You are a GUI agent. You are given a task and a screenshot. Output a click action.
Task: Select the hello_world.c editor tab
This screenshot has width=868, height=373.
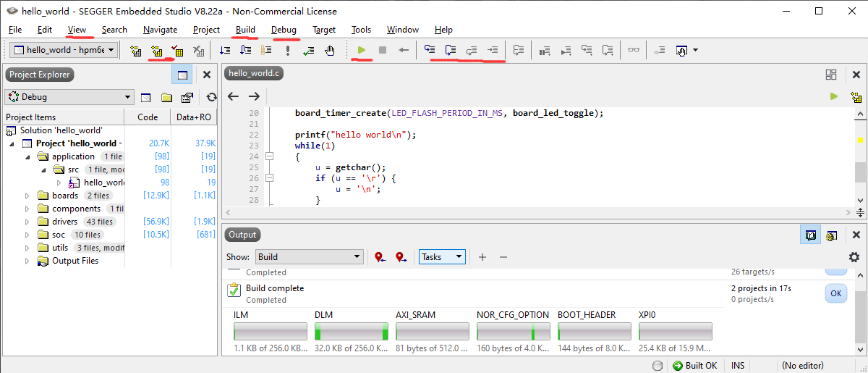pos(253,74)
